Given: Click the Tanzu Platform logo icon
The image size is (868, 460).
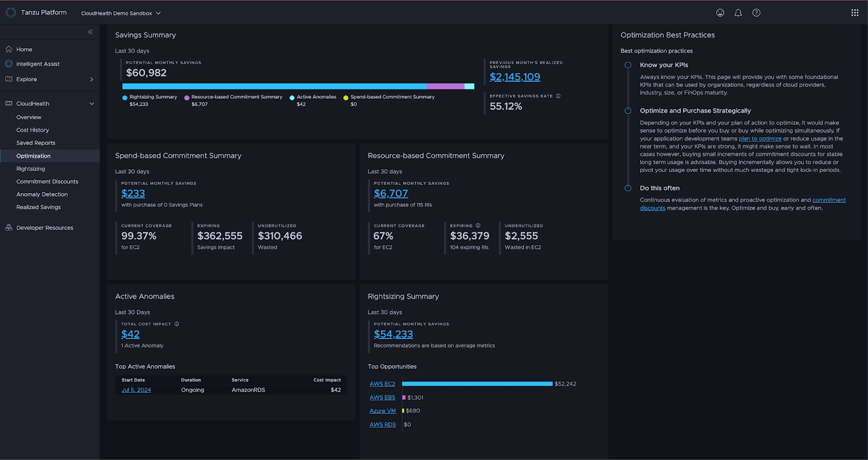Looking at the screenshot, I should point(10,12).
